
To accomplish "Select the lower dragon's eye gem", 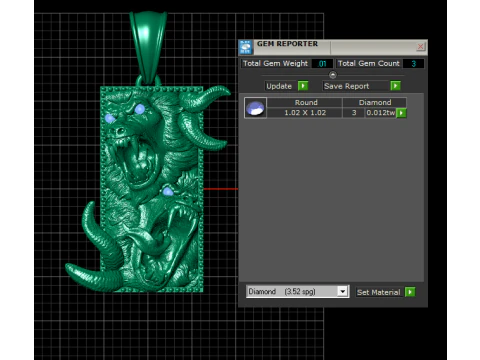I will pyautogui.click(x=168, y=191).
